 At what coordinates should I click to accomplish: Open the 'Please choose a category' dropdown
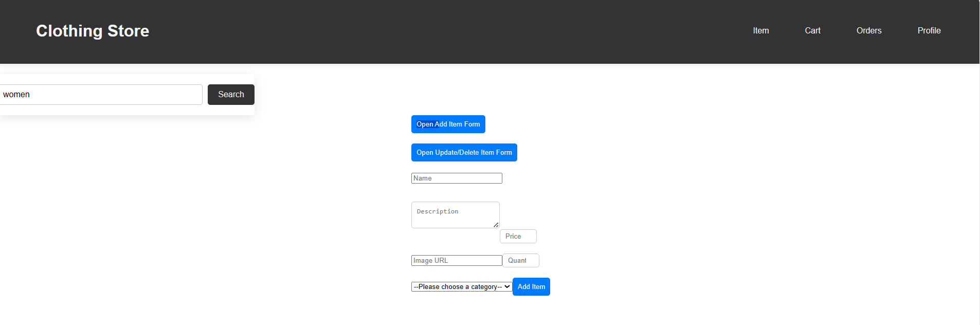(x=458, y=287)
